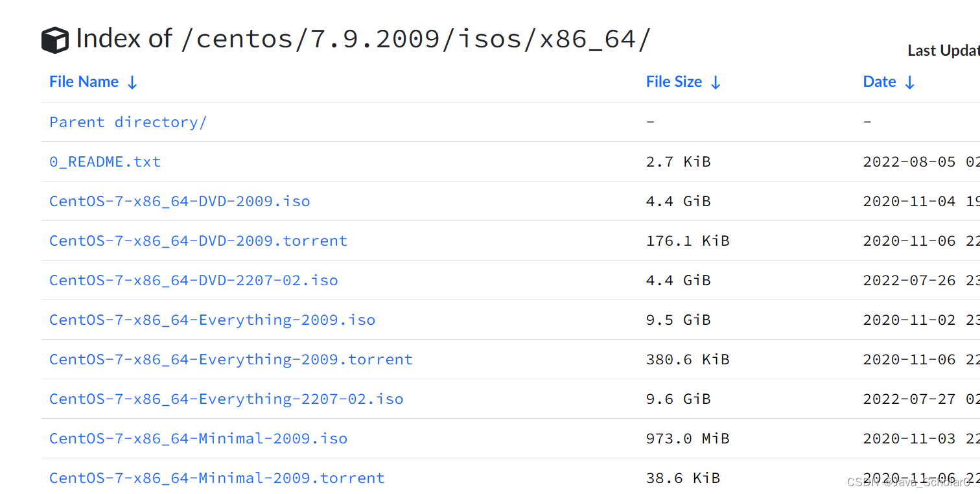Open Parent directory/ link
Image resolution: width=980 pixels, height=494 pixels.
128,122
